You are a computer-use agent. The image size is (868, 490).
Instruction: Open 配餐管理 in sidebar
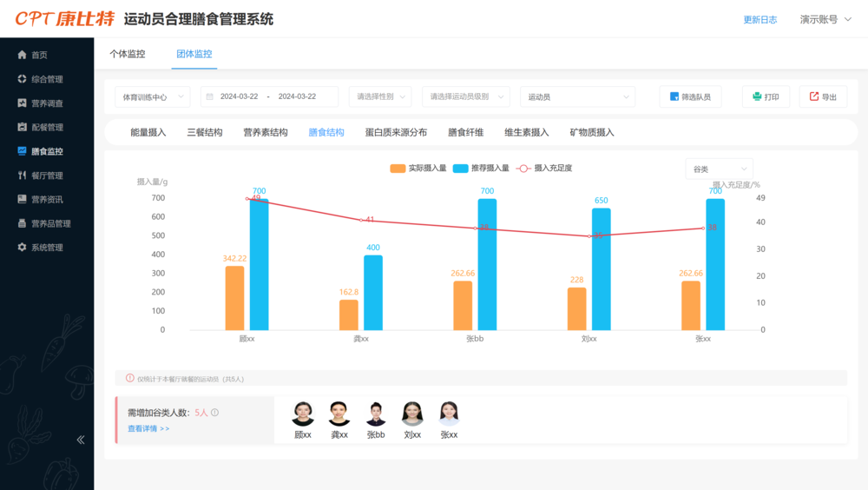coord(47,127)
